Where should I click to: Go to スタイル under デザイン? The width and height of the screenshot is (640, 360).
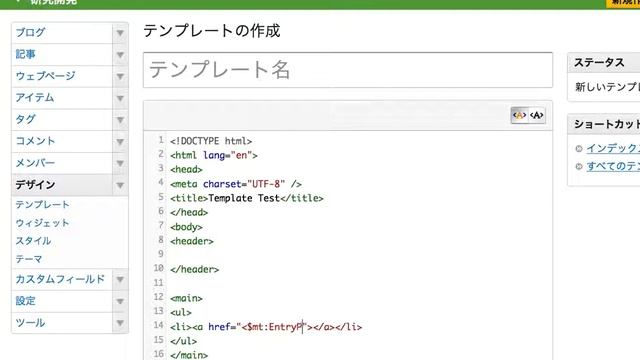pyautogui.click(x=33, y=241)
